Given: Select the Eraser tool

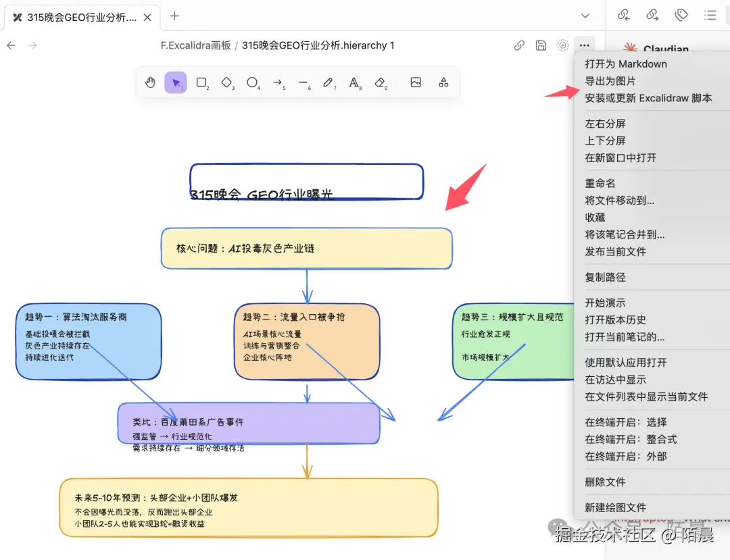Looking at the screenshot, I should (x=380, y=82).
